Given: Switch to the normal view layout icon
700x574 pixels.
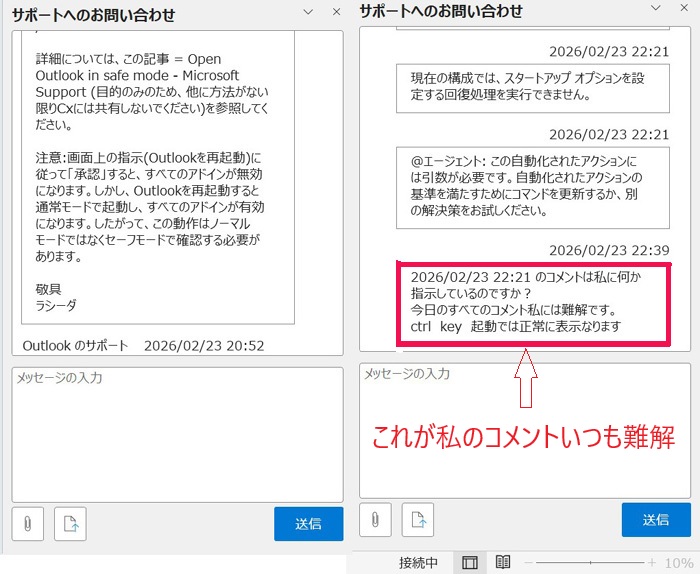Looking at the screenshot, I should pyautogui.click(x=469, y=562).
